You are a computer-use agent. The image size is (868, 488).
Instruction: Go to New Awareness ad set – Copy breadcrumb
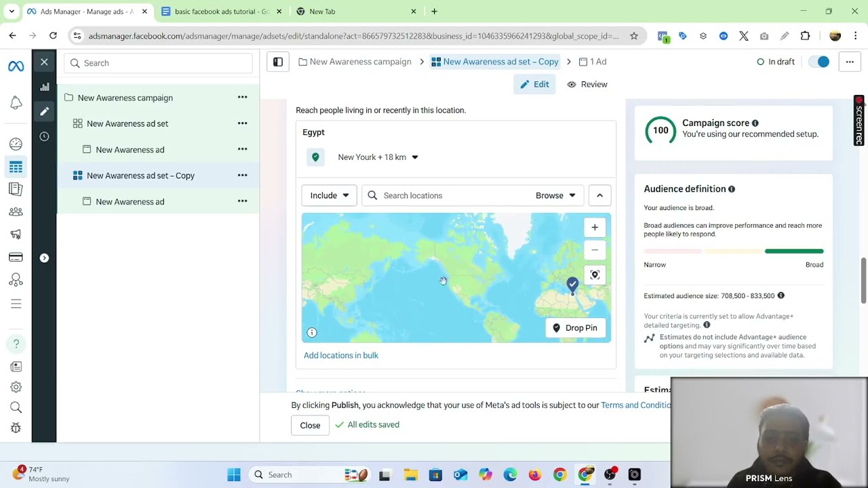coord(495,62)
